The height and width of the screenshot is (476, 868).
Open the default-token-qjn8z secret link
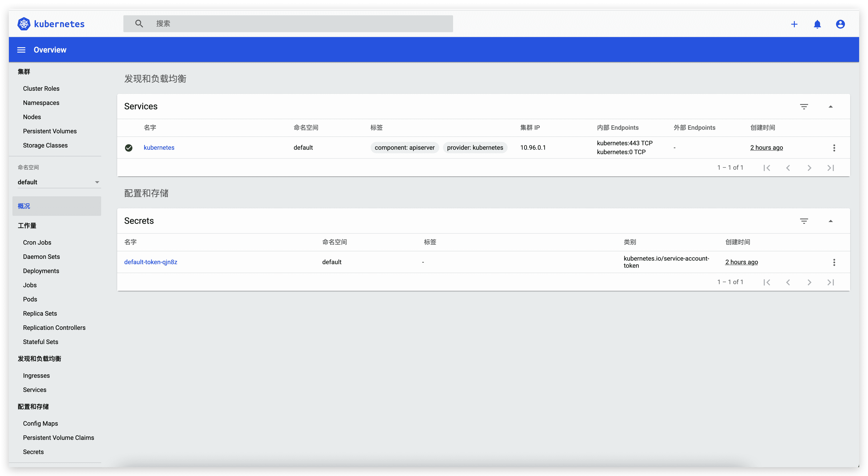pos(151,262)
